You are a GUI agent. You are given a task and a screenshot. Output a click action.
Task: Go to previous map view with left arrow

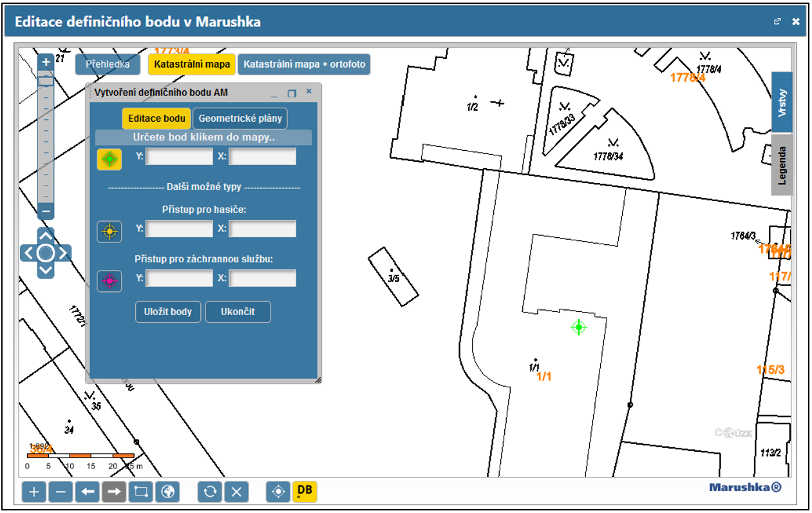coord(87,492)
